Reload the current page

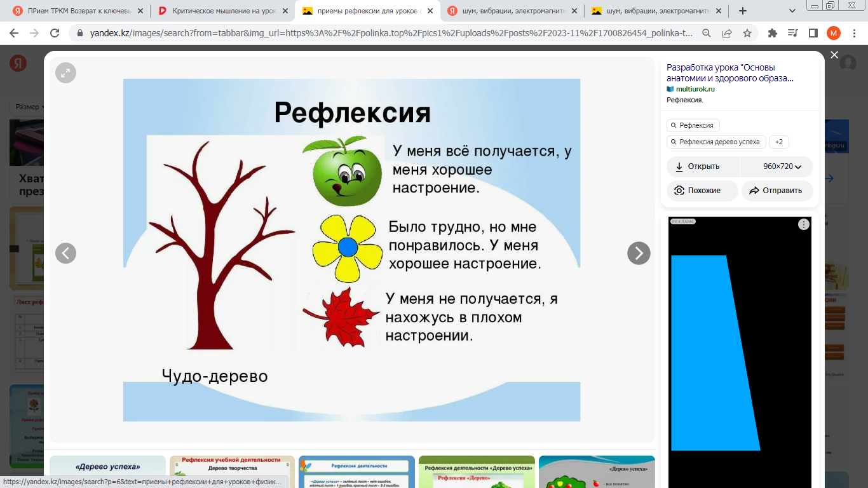tap(55, 33)
